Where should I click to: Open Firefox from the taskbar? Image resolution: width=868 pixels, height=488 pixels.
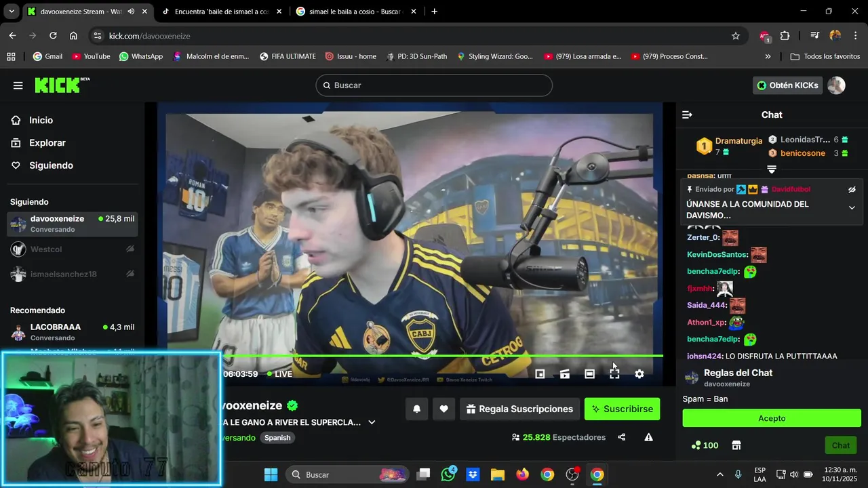point(522,474)
